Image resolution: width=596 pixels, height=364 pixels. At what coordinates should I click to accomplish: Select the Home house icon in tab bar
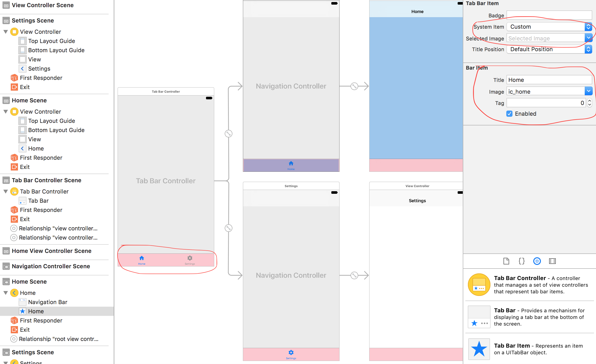(142, 258)
